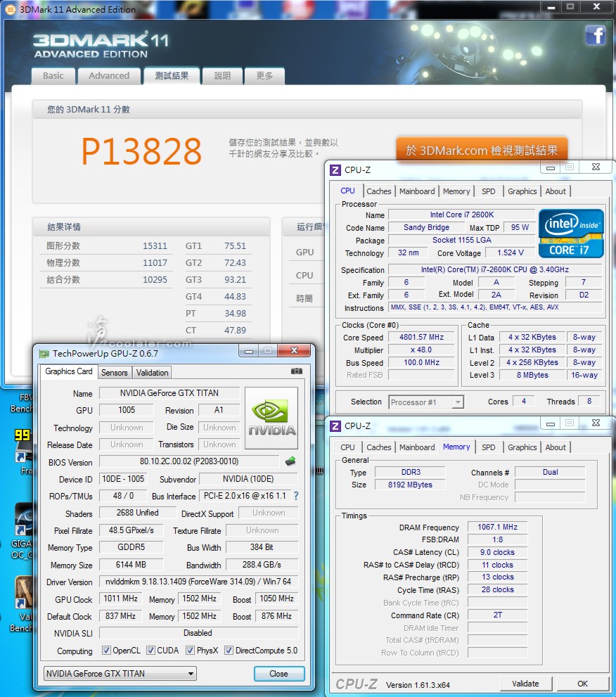
Task: Click the GPU Clock value 1011 MHz
Action: tap(120, 599)
